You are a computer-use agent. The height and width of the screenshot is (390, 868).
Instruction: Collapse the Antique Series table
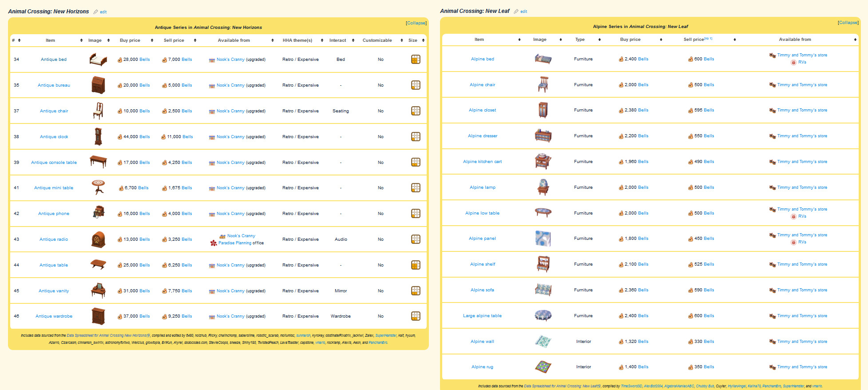pyautogui.click(x=416, y=23)
